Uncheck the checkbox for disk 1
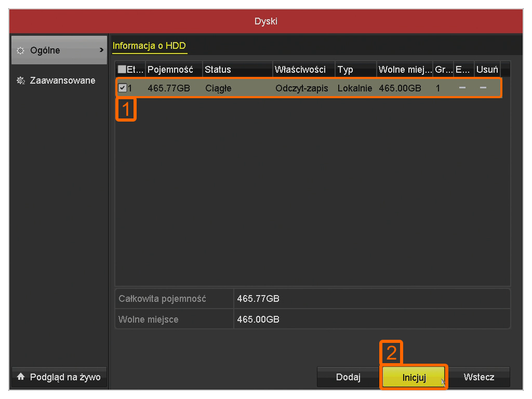Viewport: 532px width, 399px height. click(x=122, y=88)
